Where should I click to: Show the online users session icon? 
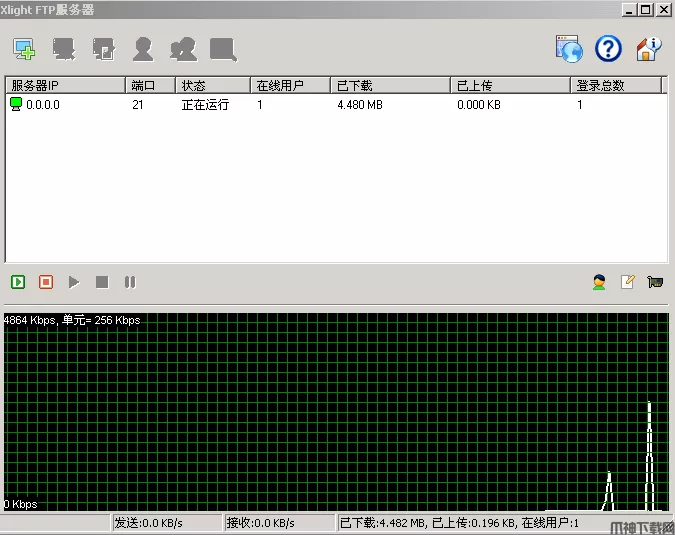click(x=599, y=282)
